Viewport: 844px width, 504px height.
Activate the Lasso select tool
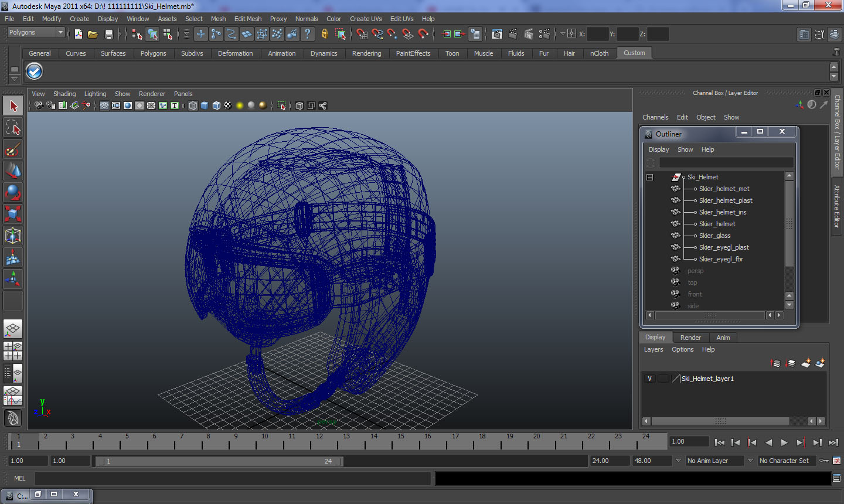tap(13, 128)
